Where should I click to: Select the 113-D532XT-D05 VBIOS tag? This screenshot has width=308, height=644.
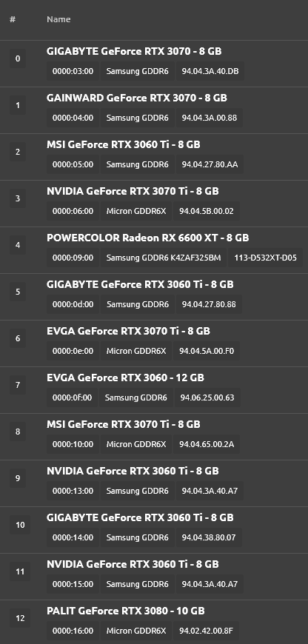click(x=265, y=258)
